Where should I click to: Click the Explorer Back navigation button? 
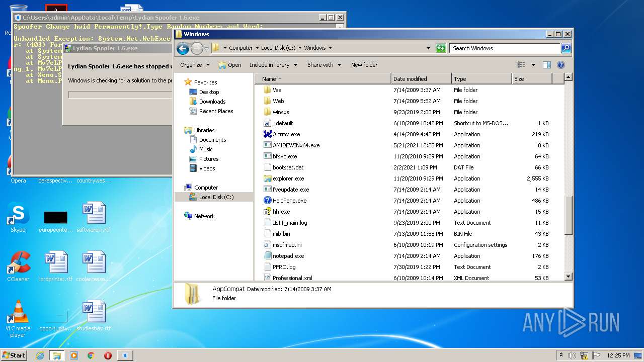pyautogui.click(x=183, y=48)
